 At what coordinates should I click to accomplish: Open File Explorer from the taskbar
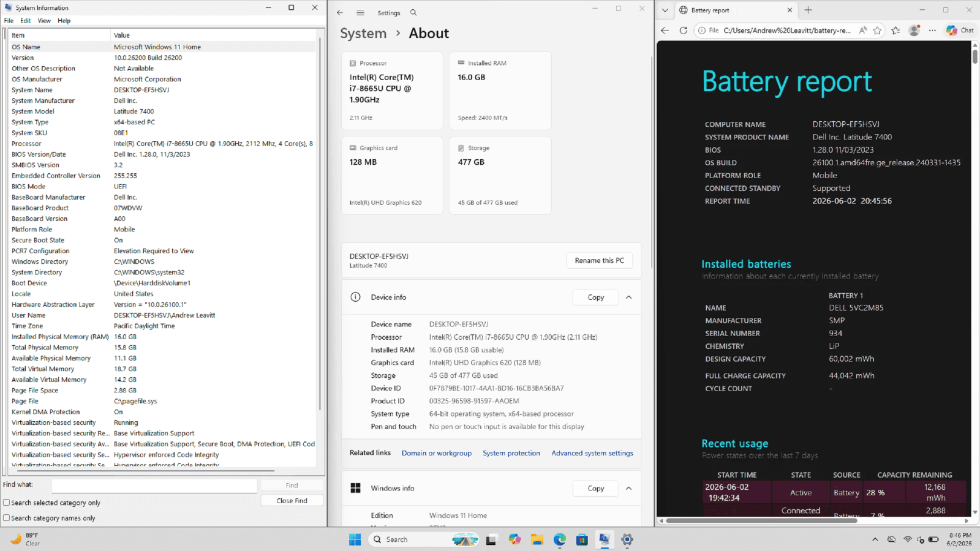pos(537,539)
